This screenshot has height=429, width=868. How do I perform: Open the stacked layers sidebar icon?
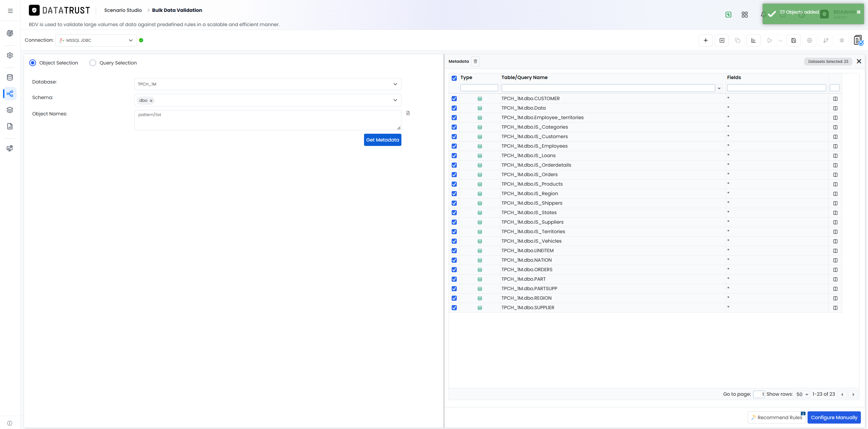click(10, 110)
